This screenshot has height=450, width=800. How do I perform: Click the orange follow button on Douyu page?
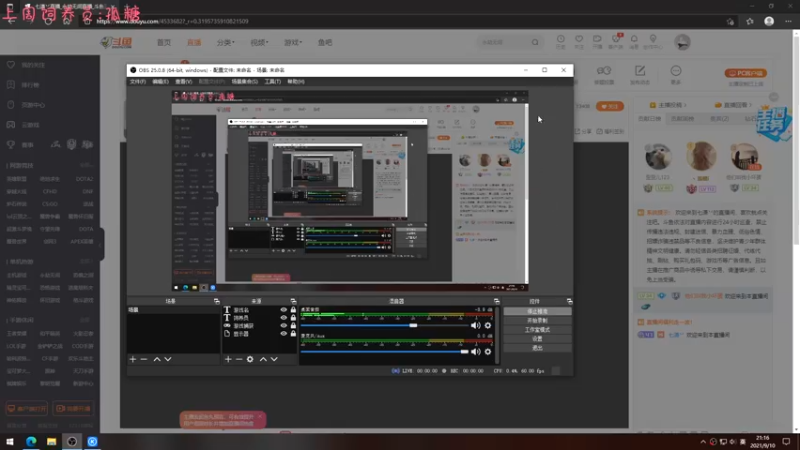pyautogui.click(x=610, y=106)
